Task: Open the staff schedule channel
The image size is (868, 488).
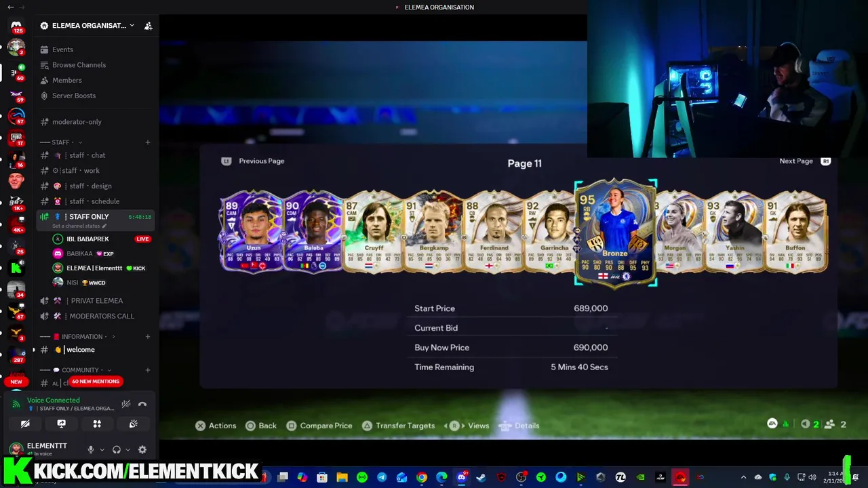Action: pos(95,201)
